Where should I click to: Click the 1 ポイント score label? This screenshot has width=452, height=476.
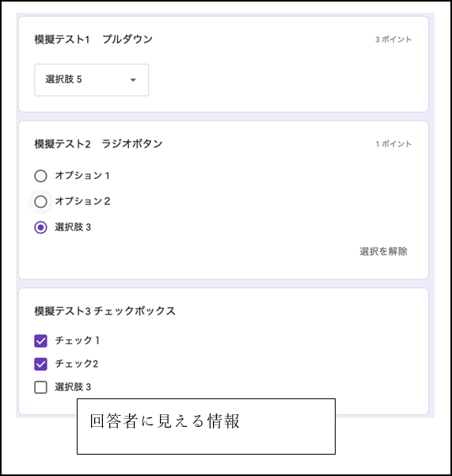393,144
